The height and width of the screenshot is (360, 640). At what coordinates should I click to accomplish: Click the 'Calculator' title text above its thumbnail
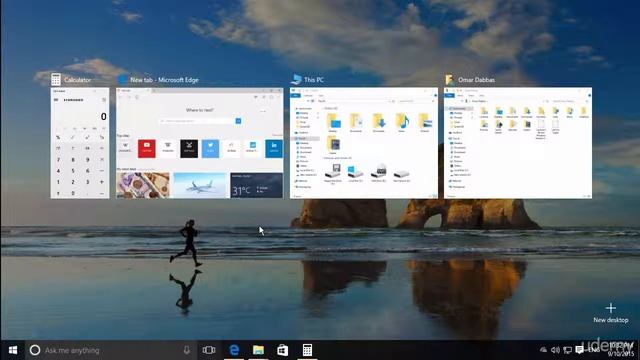pyautogui.click(x=78, y=80)
